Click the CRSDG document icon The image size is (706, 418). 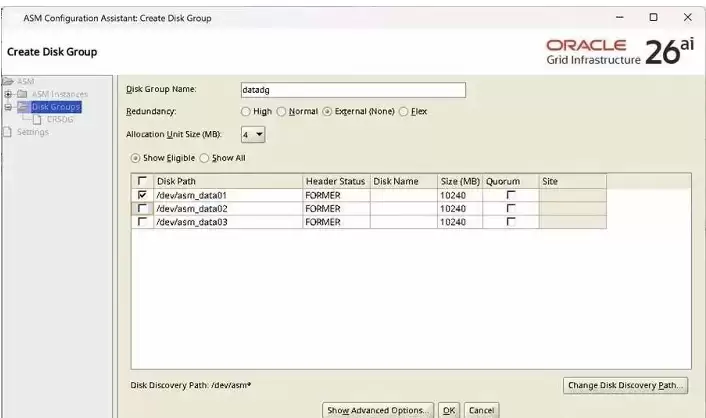click(x=37, y=119)
